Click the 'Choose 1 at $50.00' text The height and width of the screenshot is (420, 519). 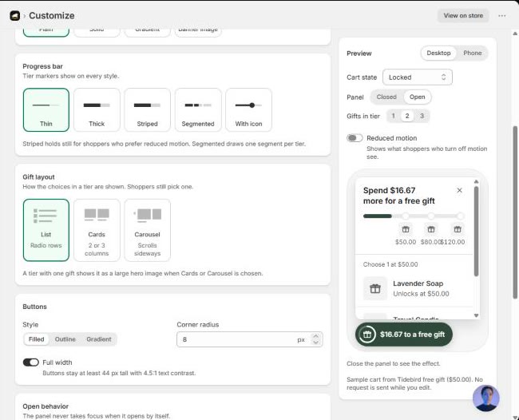390,264
